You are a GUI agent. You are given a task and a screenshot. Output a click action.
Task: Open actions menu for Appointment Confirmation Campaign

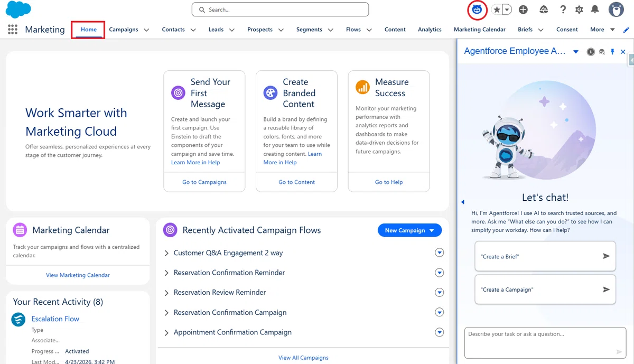click(x=439, y=332)
